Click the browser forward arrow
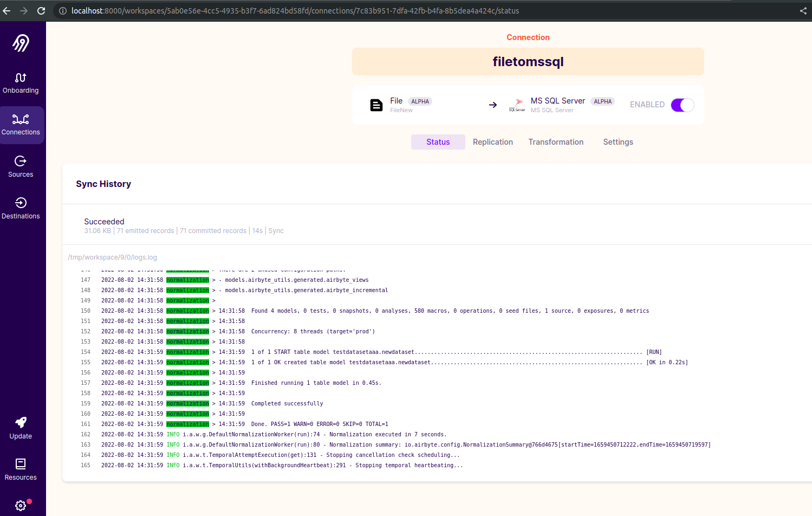Image resolution: width=812 pixels, height=516 pixels. click(24, 11)
